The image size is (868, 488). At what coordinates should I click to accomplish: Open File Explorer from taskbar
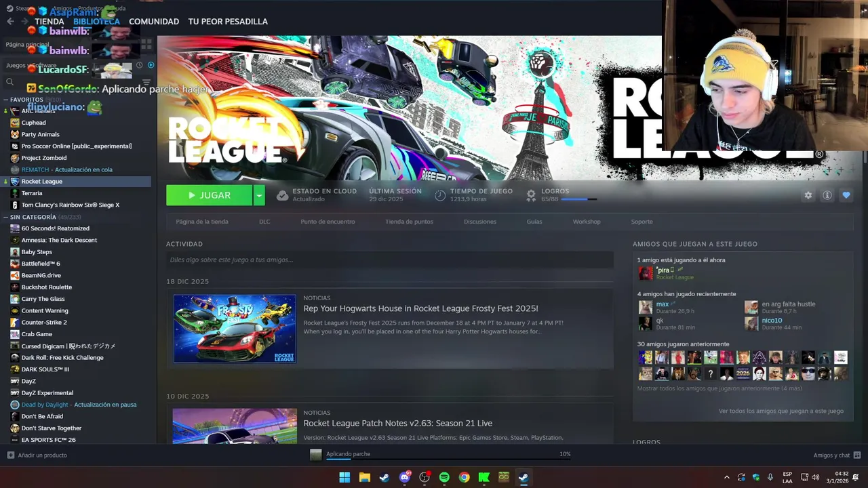[x=364, y=477]
